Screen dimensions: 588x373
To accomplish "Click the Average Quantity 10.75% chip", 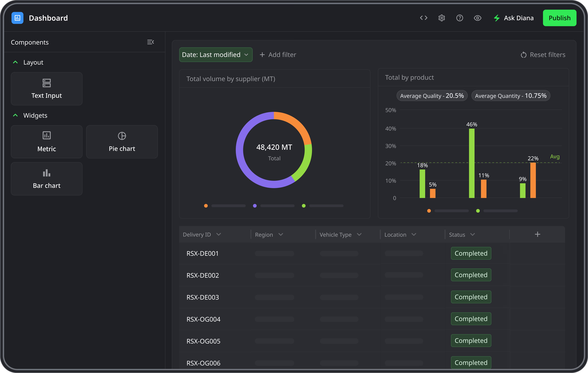I will pyautogui.click(x=511, y=95).
